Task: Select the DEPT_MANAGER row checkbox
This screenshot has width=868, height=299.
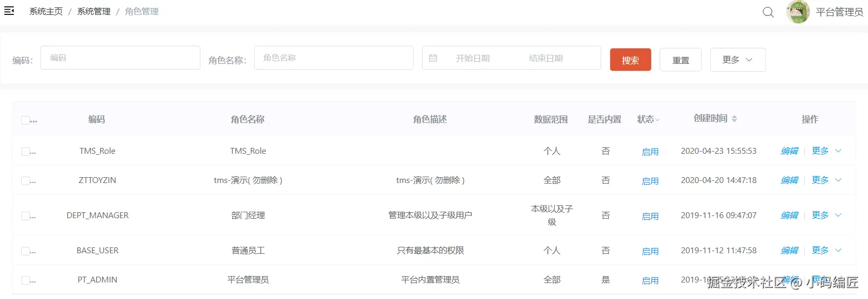Action: pyautogui.click(x=26, y=215)
